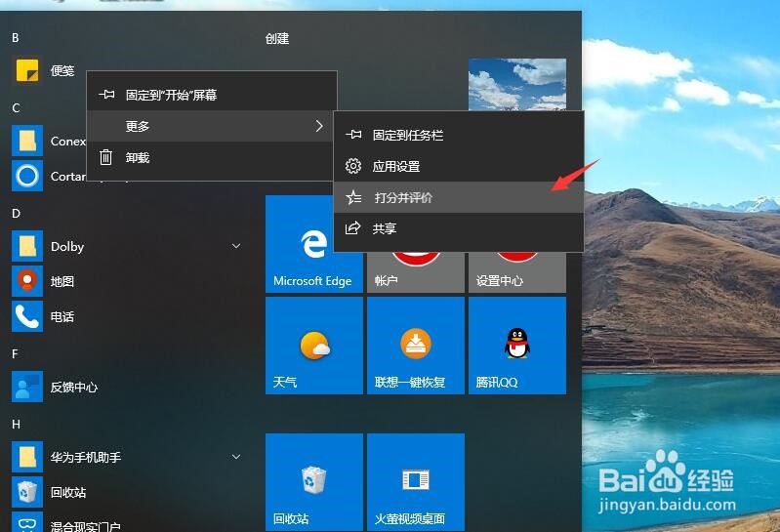The image size is (780, 532).
Task: Click the 华为手机助手 label
Action: (x=86, y=457)
